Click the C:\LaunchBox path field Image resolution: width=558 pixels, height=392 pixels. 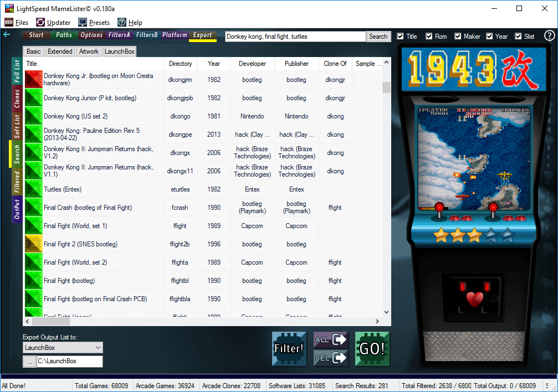[x=70, y=362]
